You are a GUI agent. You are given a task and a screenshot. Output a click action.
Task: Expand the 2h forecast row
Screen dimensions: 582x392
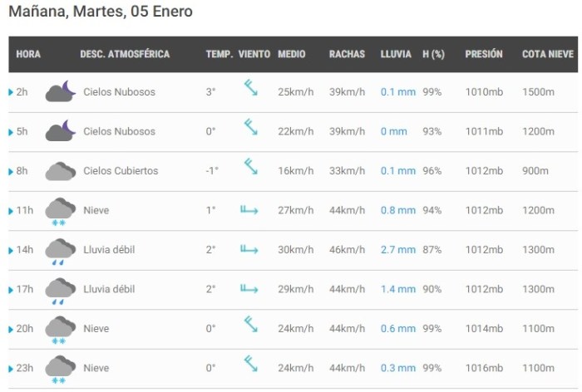(x=12, y=92)
